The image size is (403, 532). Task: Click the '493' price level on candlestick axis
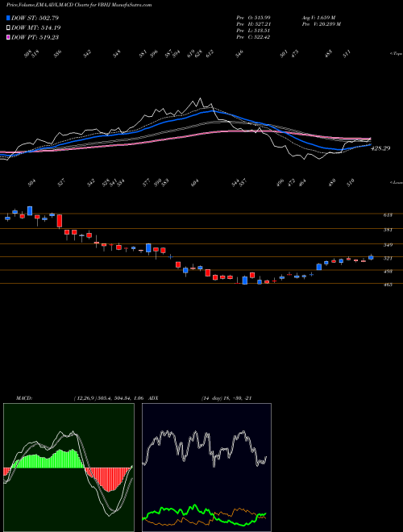pyautogui.click(x=388, y=272)
